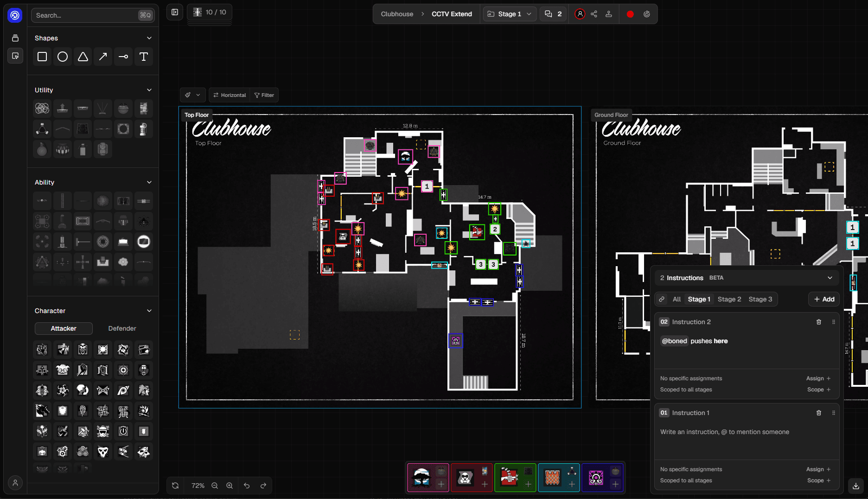
Task: Open the profile icon at bottom left
Action: 15,483
